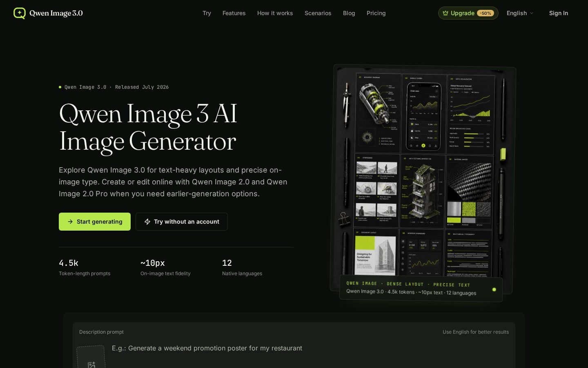Open the Scenarios nav item
Viewport: 588px width, 368px height.
[x=318, y=13]
